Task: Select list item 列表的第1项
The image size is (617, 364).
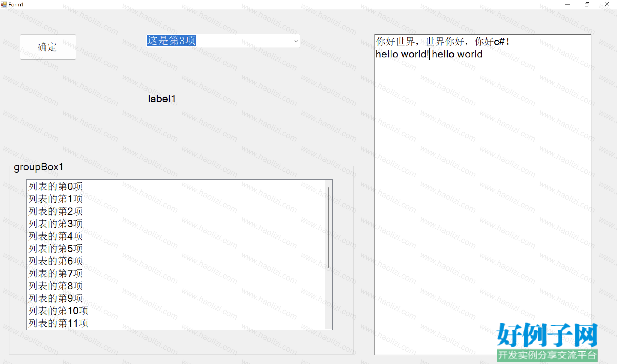Action: click(176, 199)
